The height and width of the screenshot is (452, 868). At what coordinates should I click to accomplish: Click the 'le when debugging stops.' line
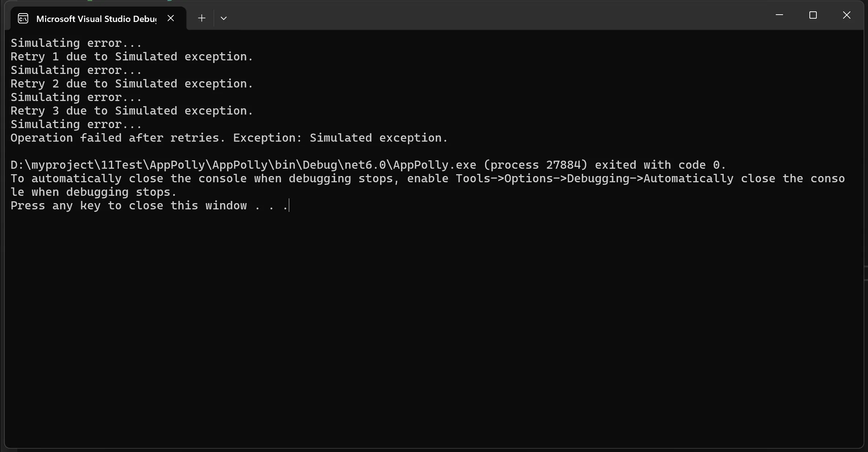coord(93,192)
